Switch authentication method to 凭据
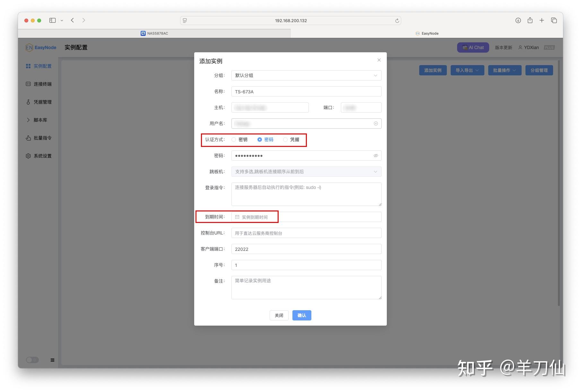 point(285,140)
